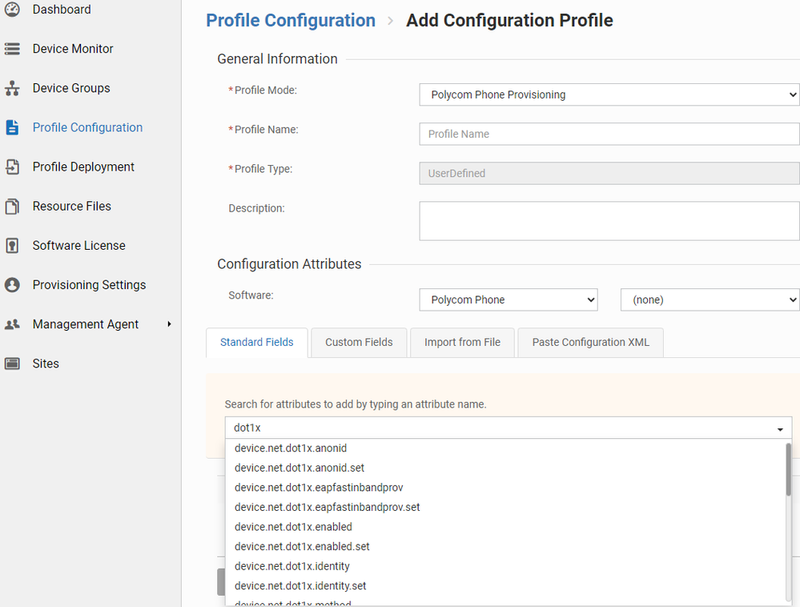Click the Provisioning Settings user icon
800x607 pixels.
pyautogui.click(x=12, y=285)
